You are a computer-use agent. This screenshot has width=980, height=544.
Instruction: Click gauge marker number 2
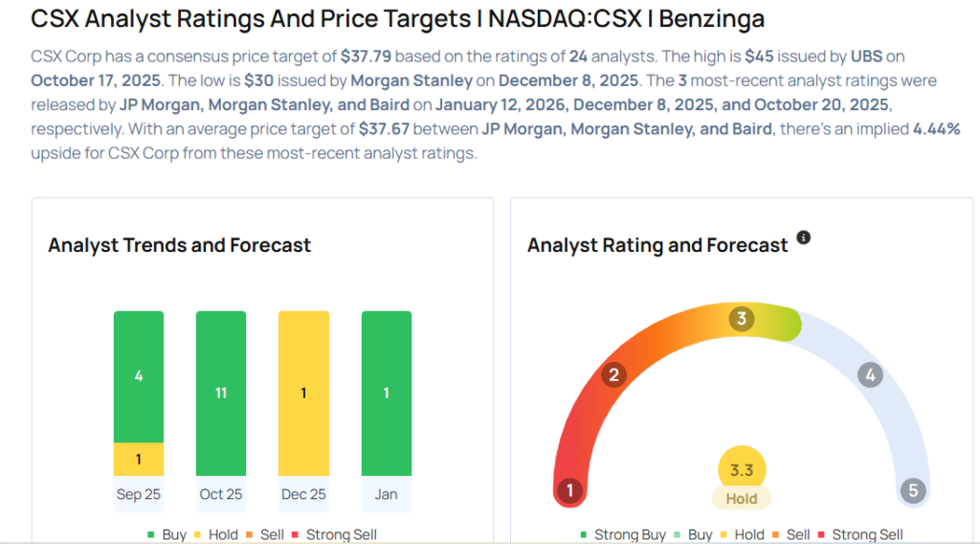click(613, 374)
